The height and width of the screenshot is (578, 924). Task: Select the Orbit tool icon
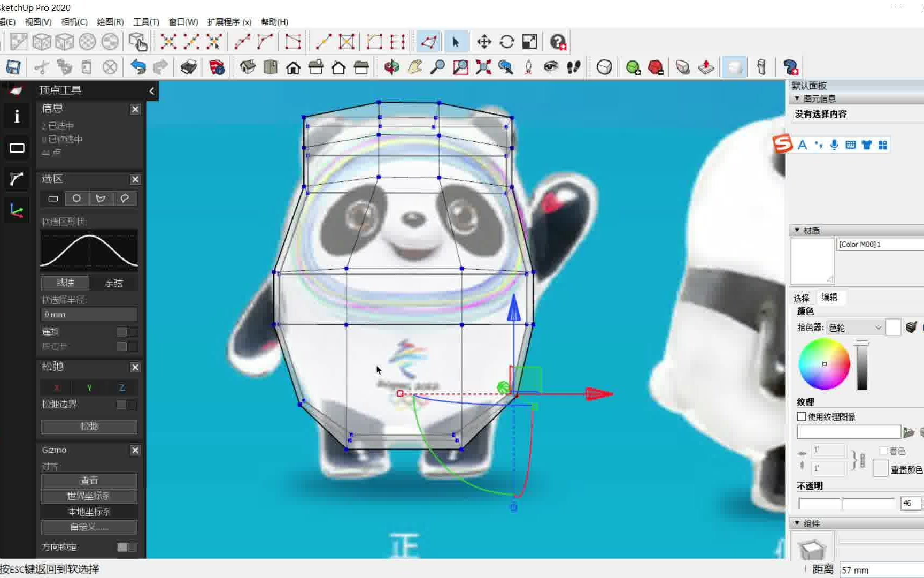(x=392, y=67)
